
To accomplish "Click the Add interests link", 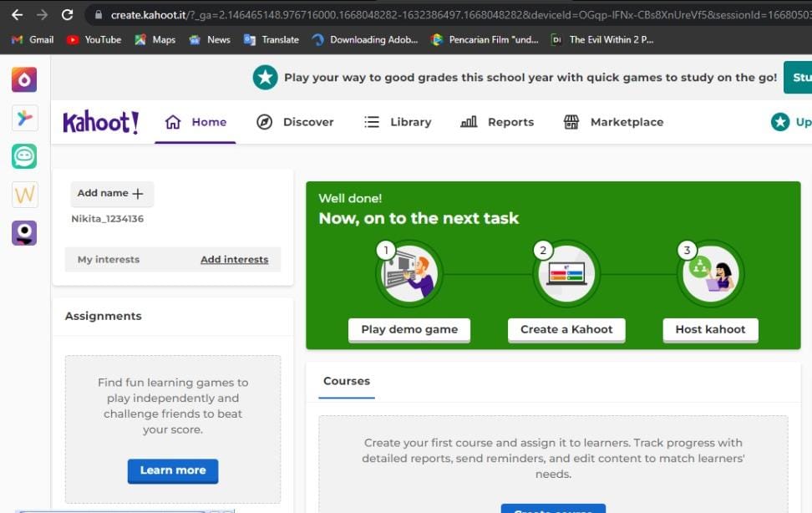I will coord(234,260).
